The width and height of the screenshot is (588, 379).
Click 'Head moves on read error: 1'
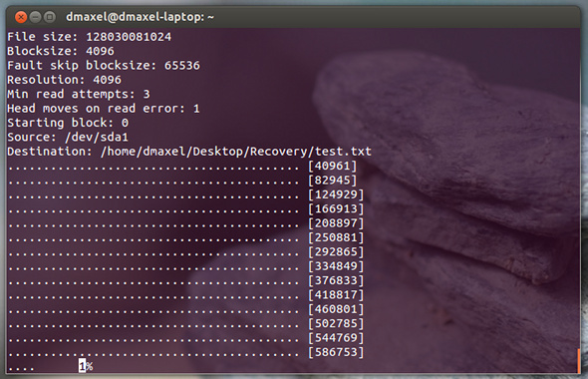(x=104, y=109)
